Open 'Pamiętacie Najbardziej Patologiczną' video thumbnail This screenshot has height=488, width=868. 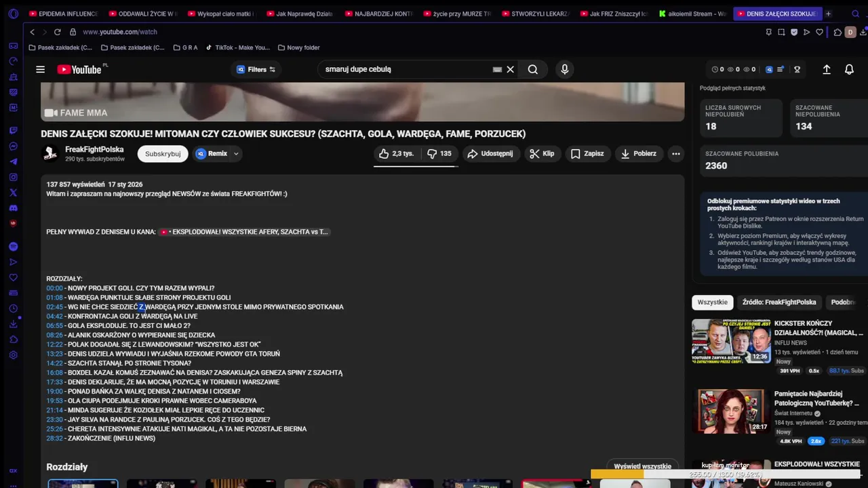click(x=731, y=411)
